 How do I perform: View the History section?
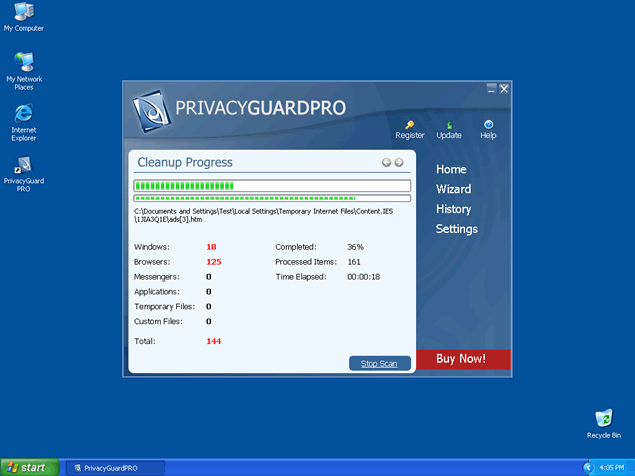tap(453, 209)
